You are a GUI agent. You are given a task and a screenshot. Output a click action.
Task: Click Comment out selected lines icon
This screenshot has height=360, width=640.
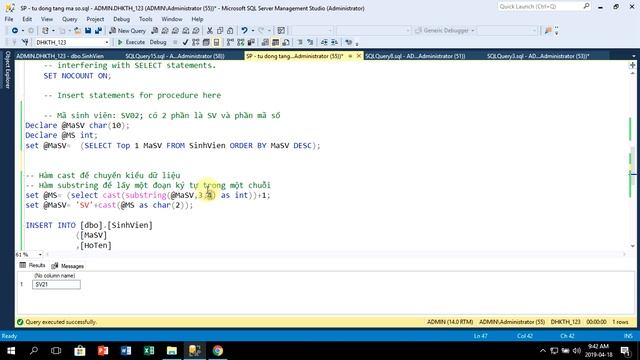300,42
